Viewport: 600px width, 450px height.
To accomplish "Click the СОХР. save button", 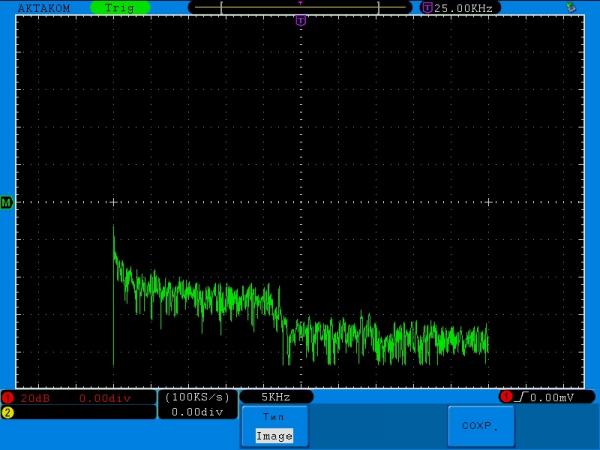I will point(481,426).
